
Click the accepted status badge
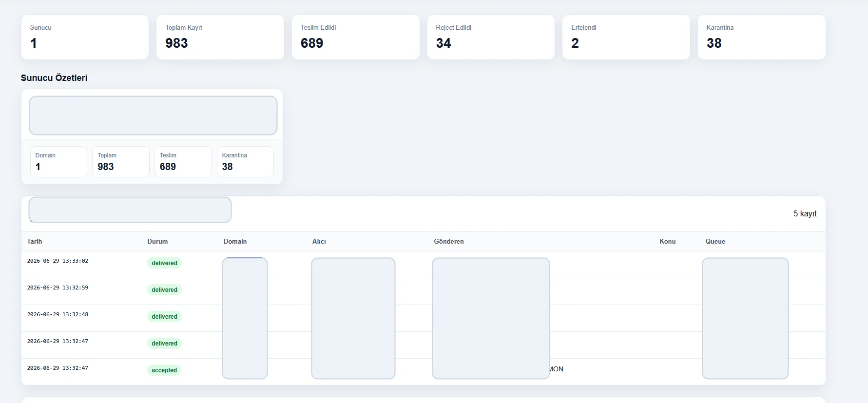pos(164,370)
